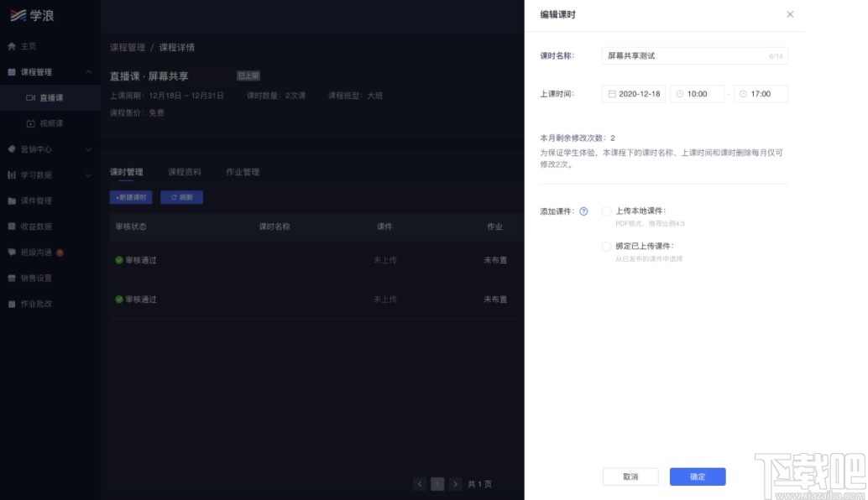Select the 上传本地课件 radio option
Screen dimensions: 868x500
606,211
